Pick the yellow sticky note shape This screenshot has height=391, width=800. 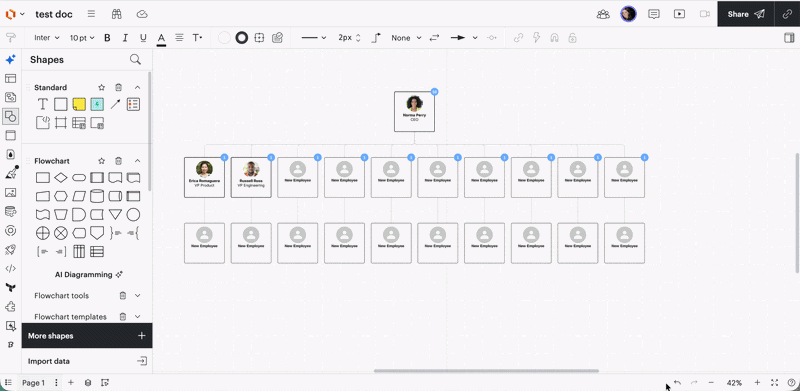click(x=79, y=105)
